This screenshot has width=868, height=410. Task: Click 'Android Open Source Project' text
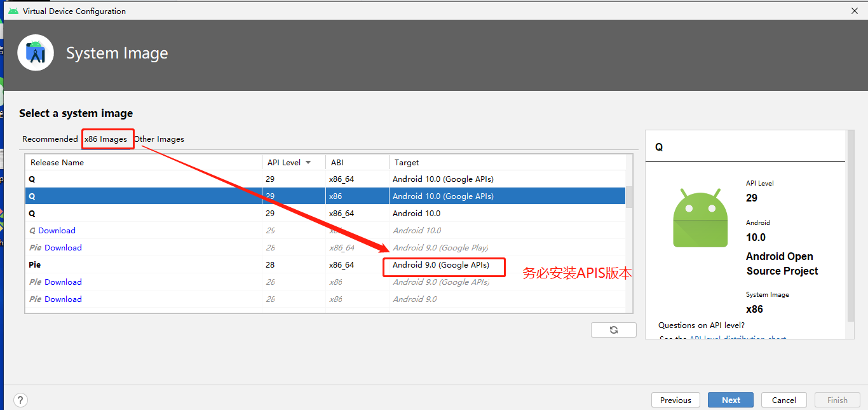782,264
